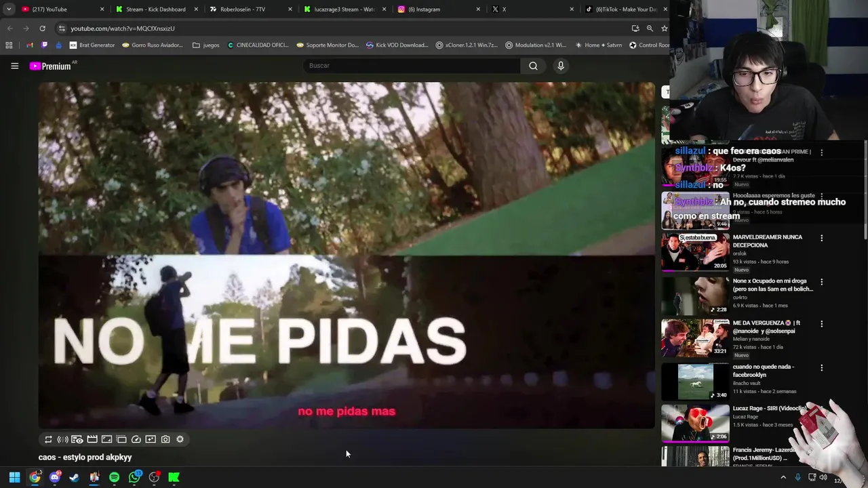868x488 pixels.
Task: Open options menu for cuando no quede nada
Action: (821, 367)
